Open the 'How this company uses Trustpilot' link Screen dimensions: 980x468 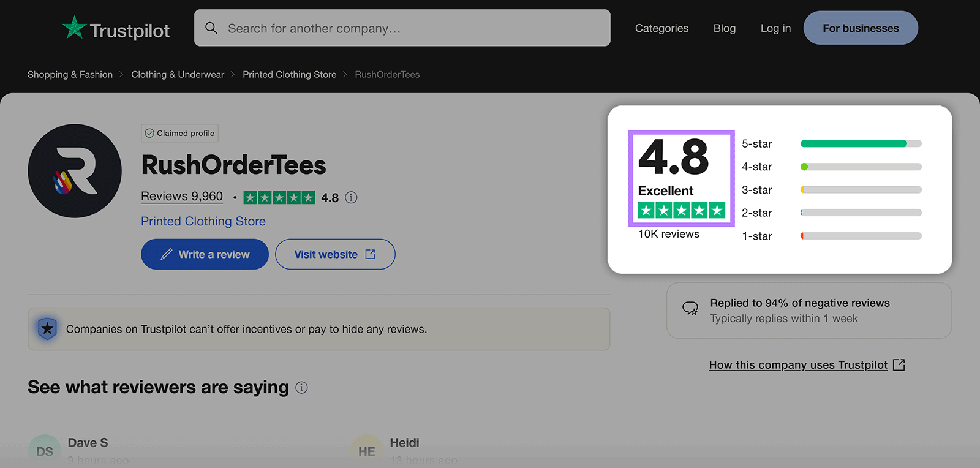point(798,364)
